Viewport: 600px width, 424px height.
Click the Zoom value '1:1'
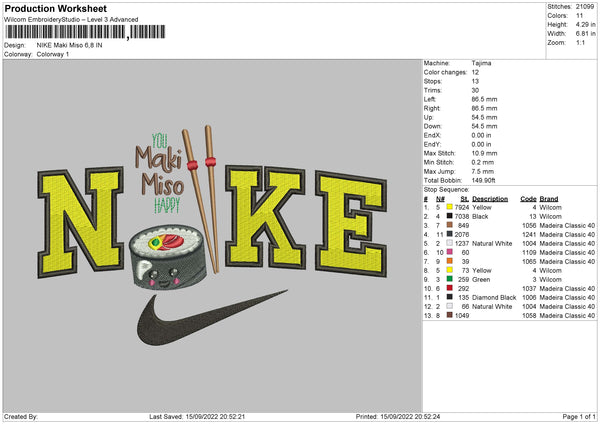(x=580, y=42)
